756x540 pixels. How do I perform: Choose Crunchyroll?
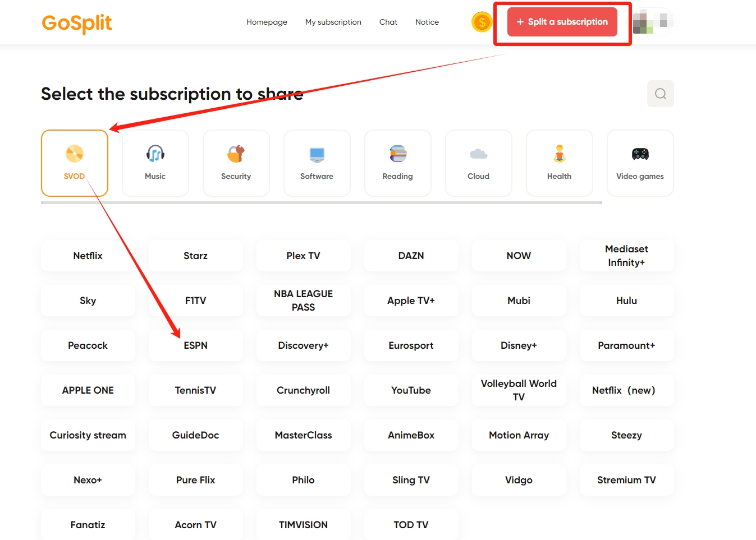(304, 390)
